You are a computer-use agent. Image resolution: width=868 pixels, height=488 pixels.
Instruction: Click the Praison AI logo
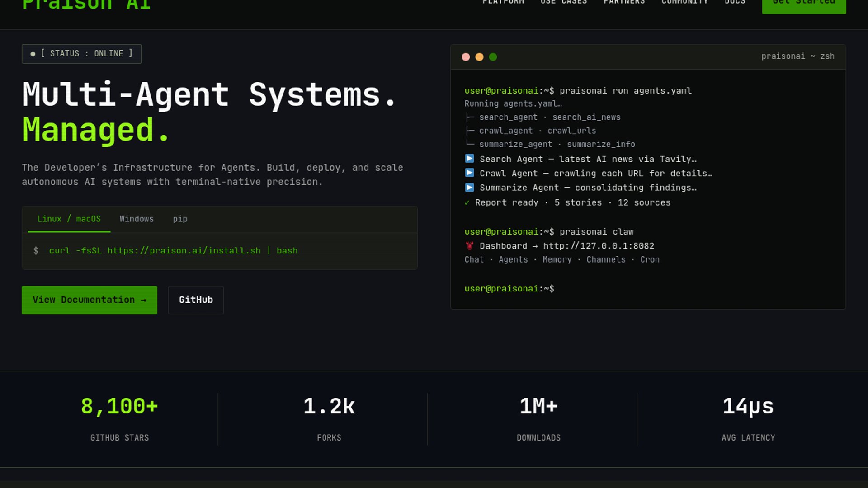tap(86, 5)
